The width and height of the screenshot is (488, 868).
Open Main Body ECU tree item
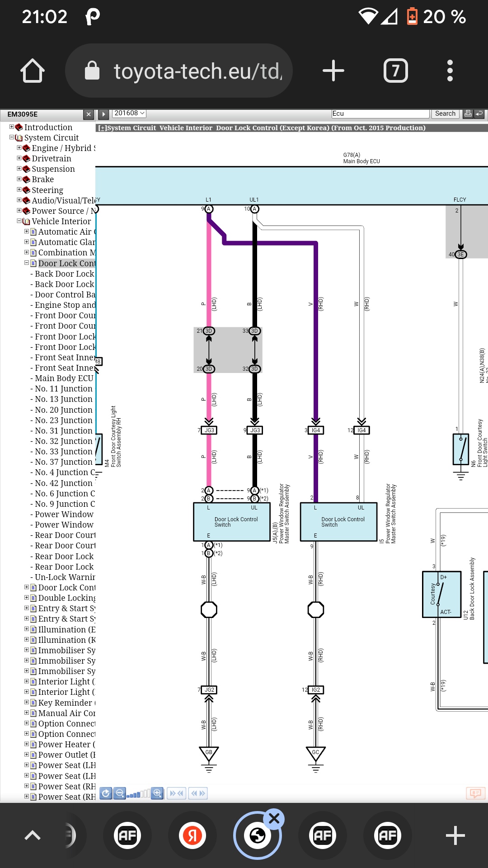click(64, 378)
